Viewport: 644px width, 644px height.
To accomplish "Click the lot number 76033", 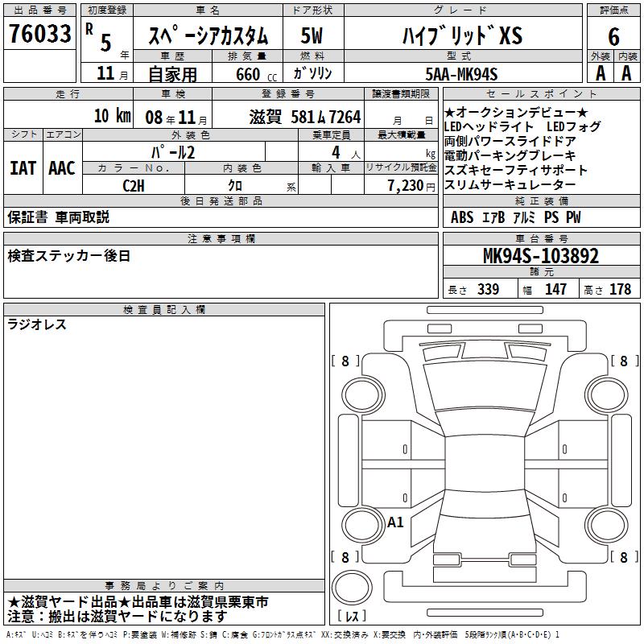I will (x=39, y=33).
